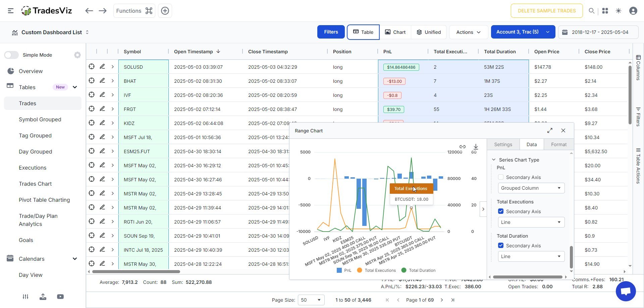
Task: Toggle light/dark theme sun icon
Action: 619,11
